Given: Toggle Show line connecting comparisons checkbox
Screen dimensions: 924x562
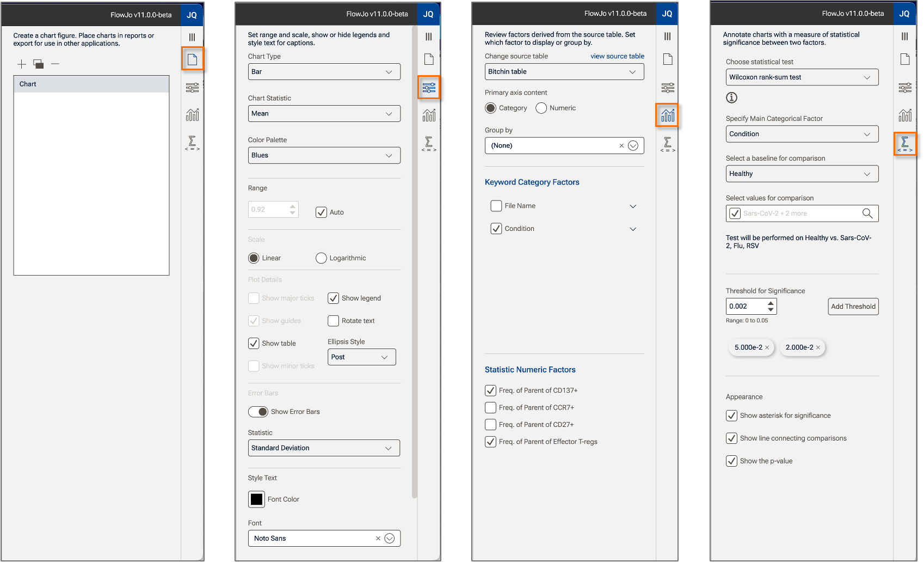Looking at the screenshot, I should coord(732,438).
